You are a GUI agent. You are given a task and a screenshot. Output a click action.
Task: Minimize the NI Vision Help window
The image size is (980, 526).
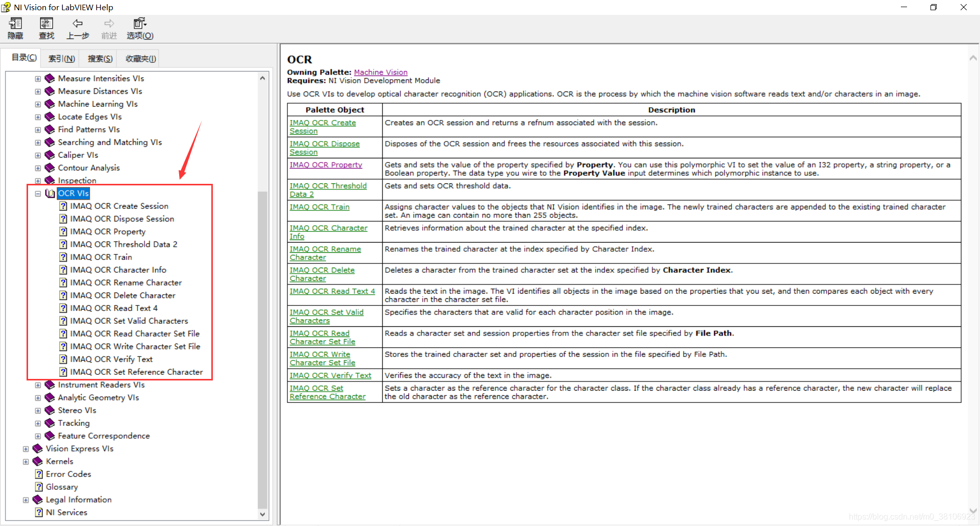[903, 7]
